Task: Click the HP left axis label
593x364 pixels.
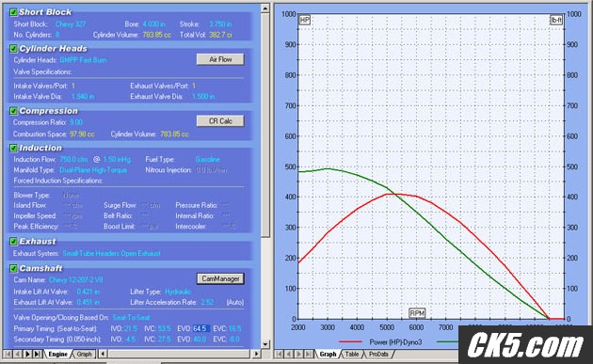Action: coord(304,20)
